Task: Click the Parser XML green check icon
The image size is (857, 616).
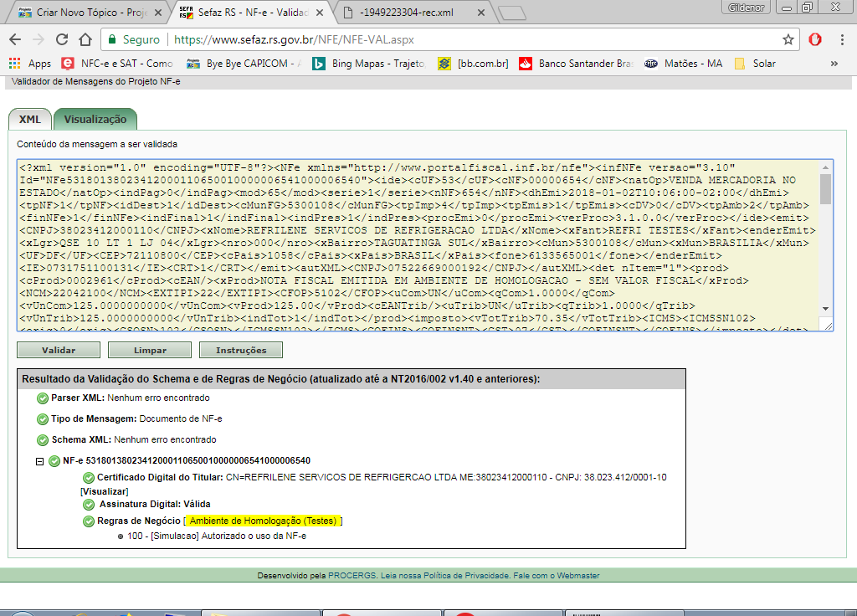Action: pyautogui.click(x=42, y=398)
